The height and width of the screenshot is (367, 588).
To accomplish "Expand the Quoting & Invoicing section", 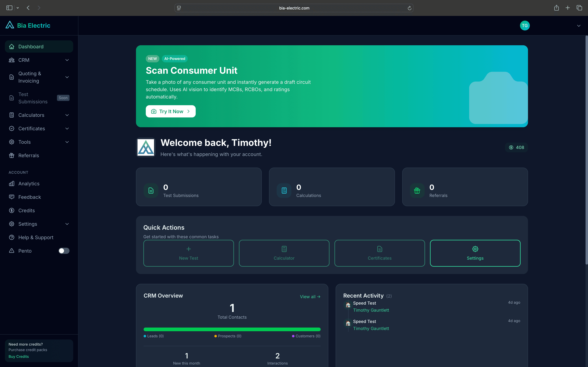I will tap(67, 77).
